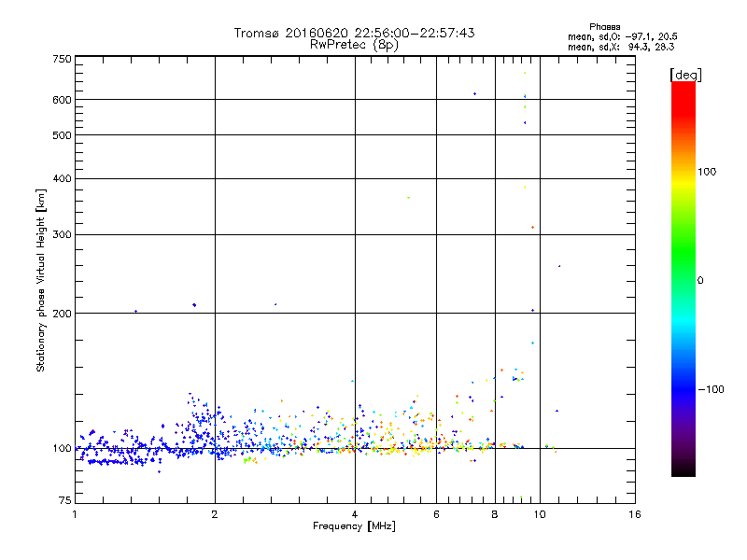Click the x-axis label '16'

coord(635,514)
